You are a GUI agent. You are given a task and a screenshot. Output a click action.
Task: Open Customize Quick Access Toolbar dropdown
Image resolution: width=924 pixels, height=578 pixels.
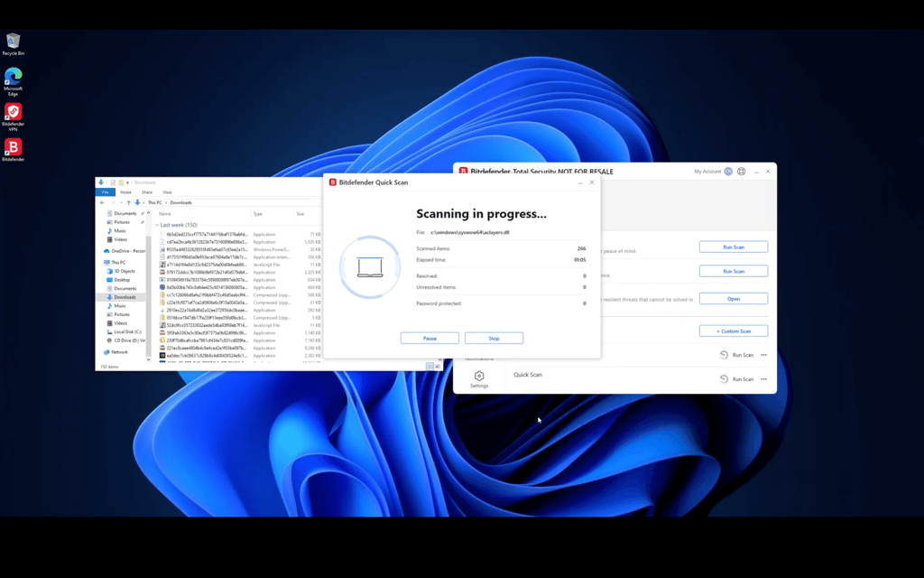pos(127,182)
